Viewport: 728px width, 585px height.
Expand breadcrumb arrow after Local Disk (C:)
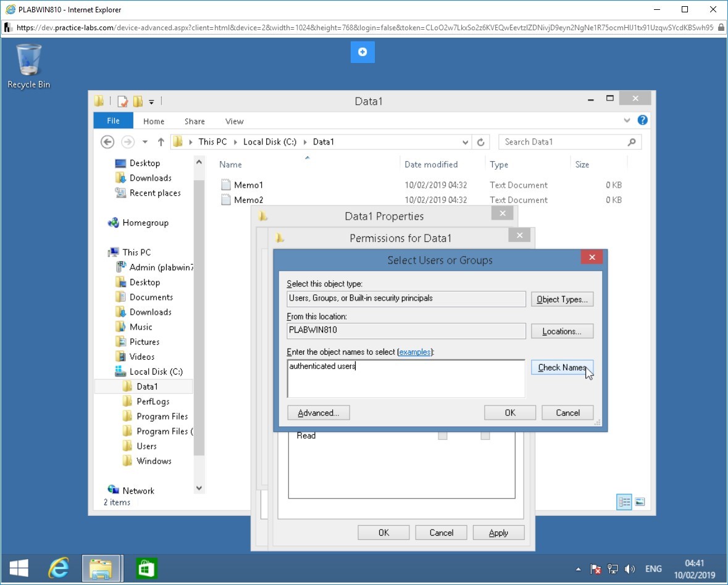pyautogui.click(x=305, y=142)
